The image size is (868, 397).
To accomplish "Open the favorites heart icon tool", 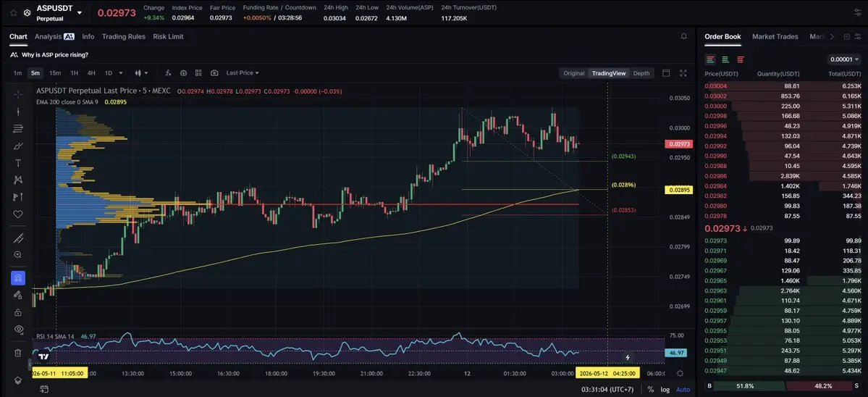I will (x=17, y=214).
